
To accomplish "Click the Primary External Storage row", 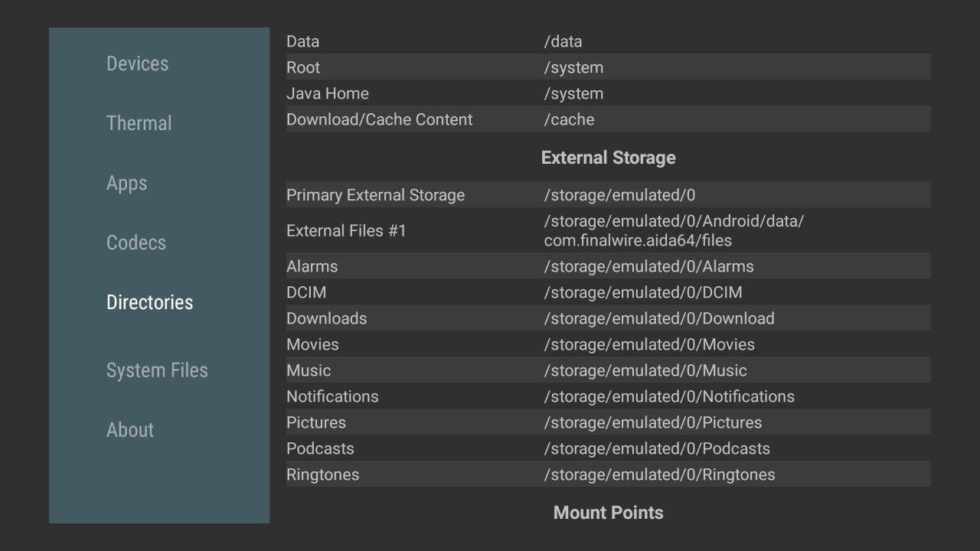I will point(608,195).
